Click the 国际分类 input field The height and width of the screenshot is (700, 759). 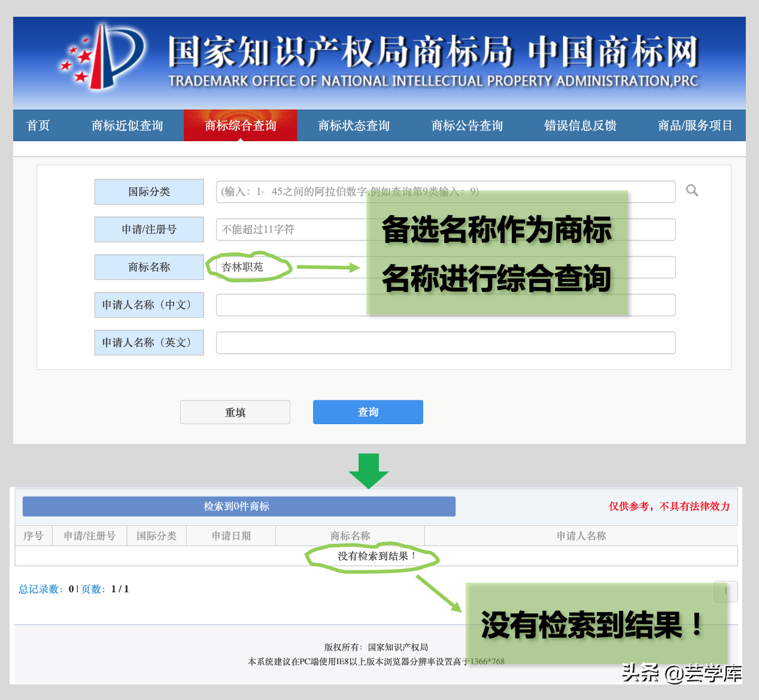(445, 191)
